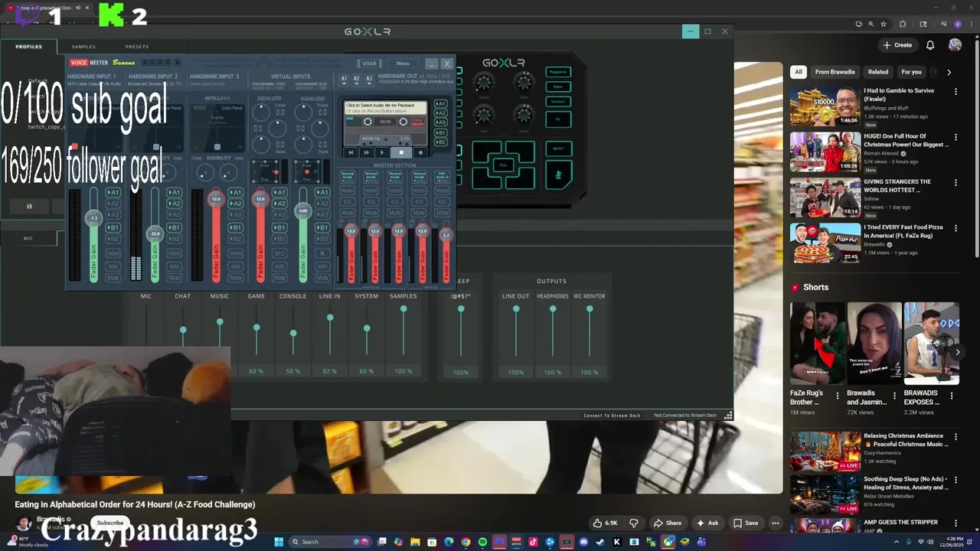Switch to the GoXLR SAMPLES tab
This screenshot has height=551, width=980.
(83, 47)
